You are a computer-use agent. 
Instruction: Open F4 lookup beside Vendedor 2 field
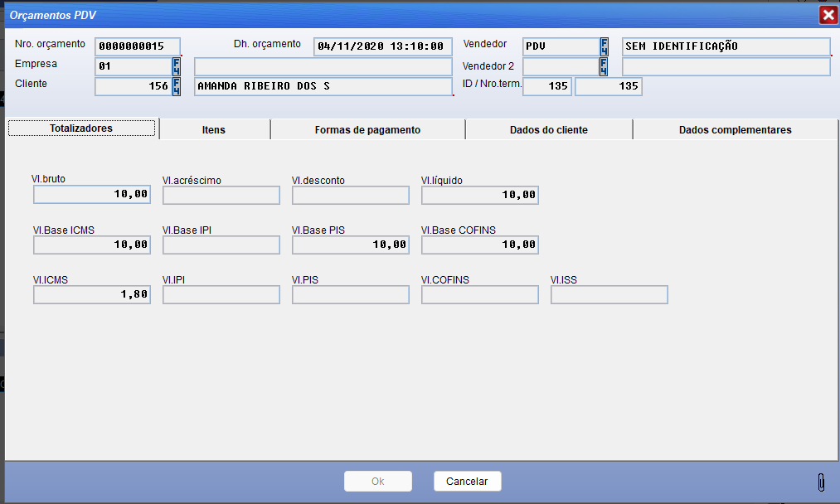click(x=604, y=66)
